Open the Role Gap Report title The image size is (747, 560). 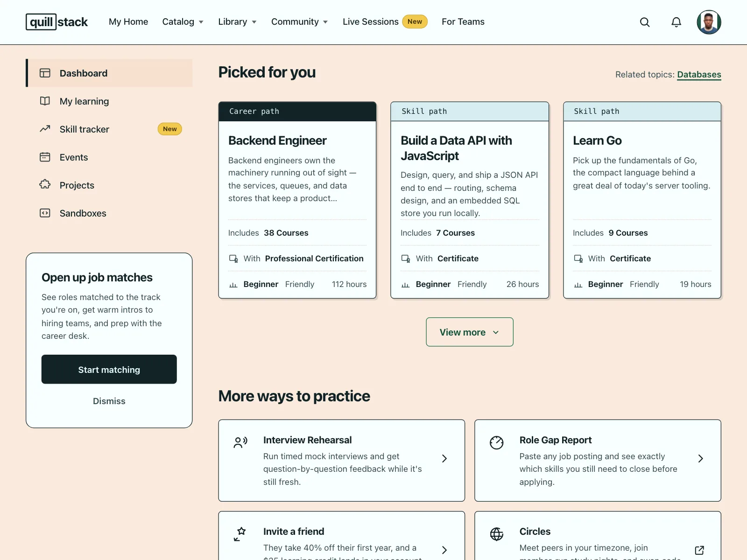[x=555, y=440]
